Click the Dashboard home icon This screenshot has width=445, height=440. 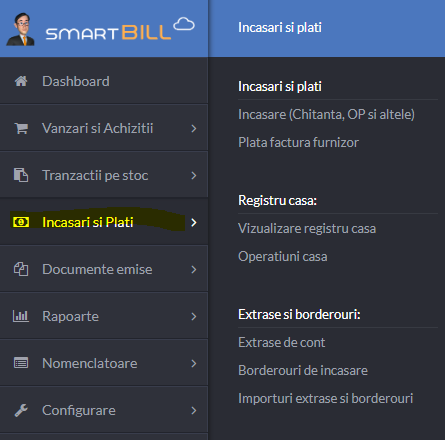[21, 81]
